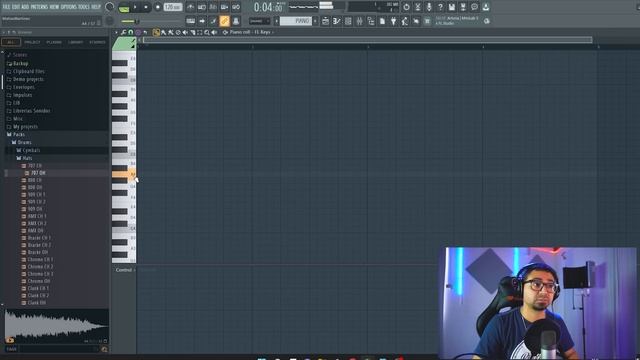The width and height of the screenshot is (640, 360).
Task: Click the step edit arrow icon
Action: point(202,21)
